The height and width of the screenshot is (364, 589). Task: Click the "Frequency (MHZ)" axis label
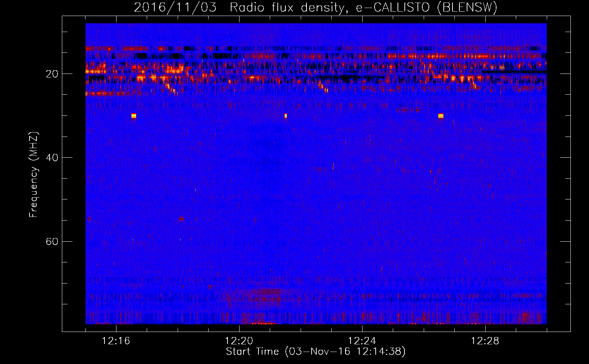[x=33, y=175]
